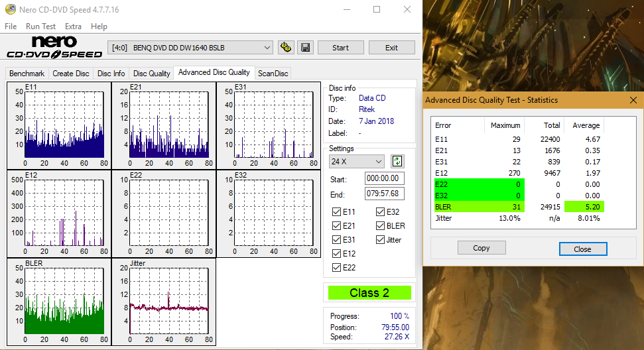Click the highlighted BLER average 5.20 cell

[584, 207]
